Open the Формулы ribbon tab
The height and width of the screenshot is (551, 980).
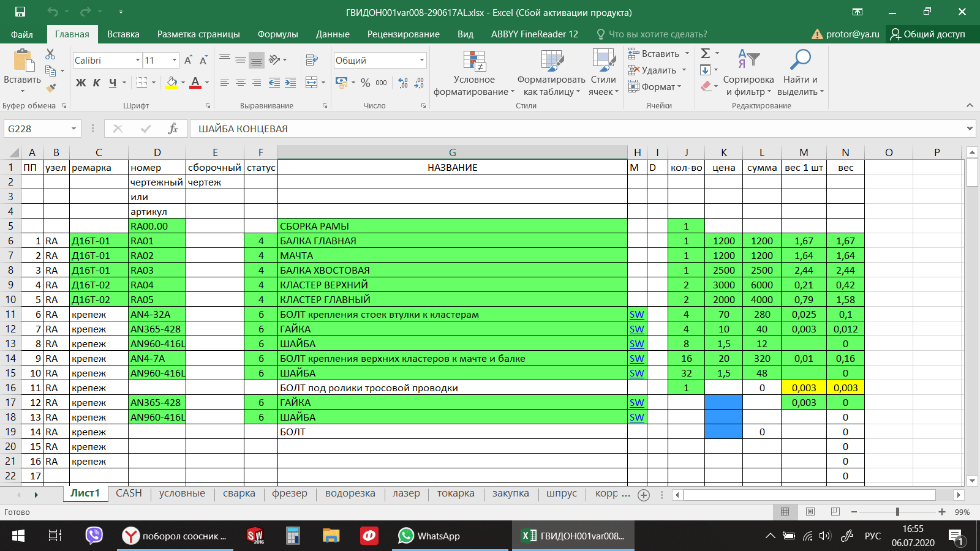tap(278, 34)
